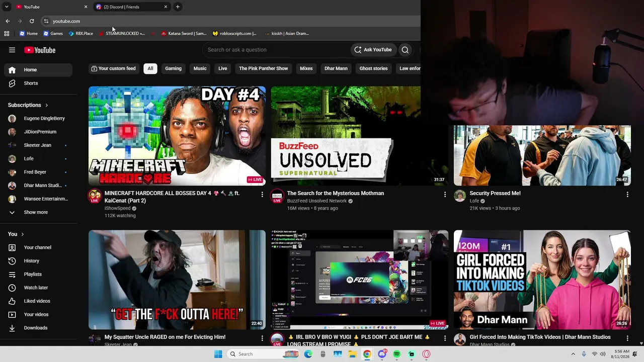Open the robloxscripts.com bookmark
The width and height of the screenshot is (644, 362).
click(x=234, y=34)
